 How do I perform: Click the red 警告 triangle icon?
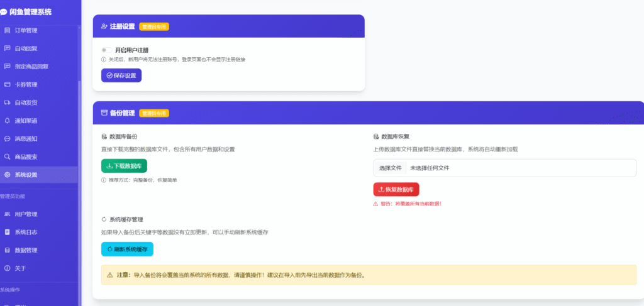coord(375,204)
